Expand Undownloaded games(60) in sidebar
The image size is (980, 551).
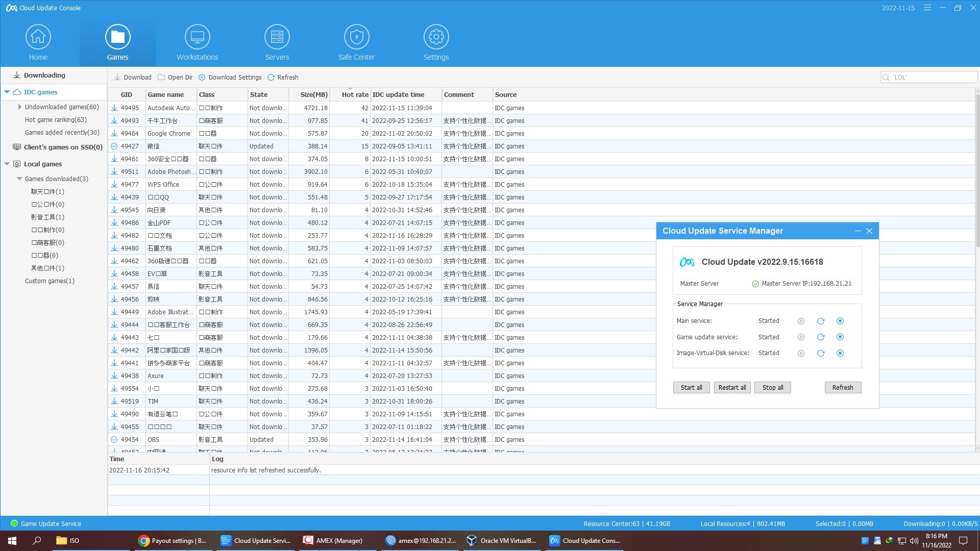(20, 107)
